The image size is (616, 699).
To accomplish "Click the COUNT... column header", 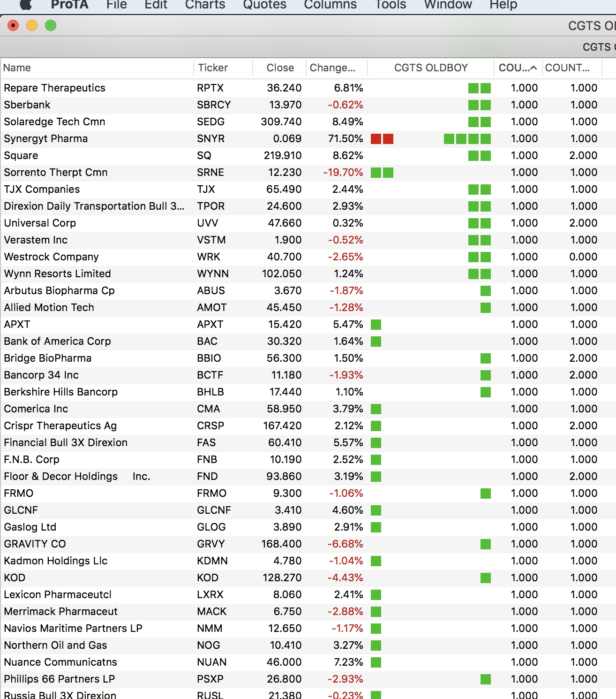I will click(572, 68).
